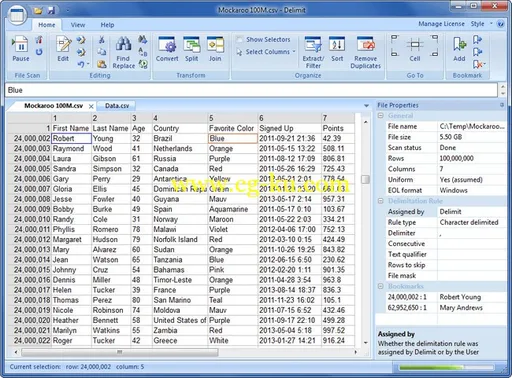
Task: Switch to the View ribbon tab
Action: click(78, 25)
